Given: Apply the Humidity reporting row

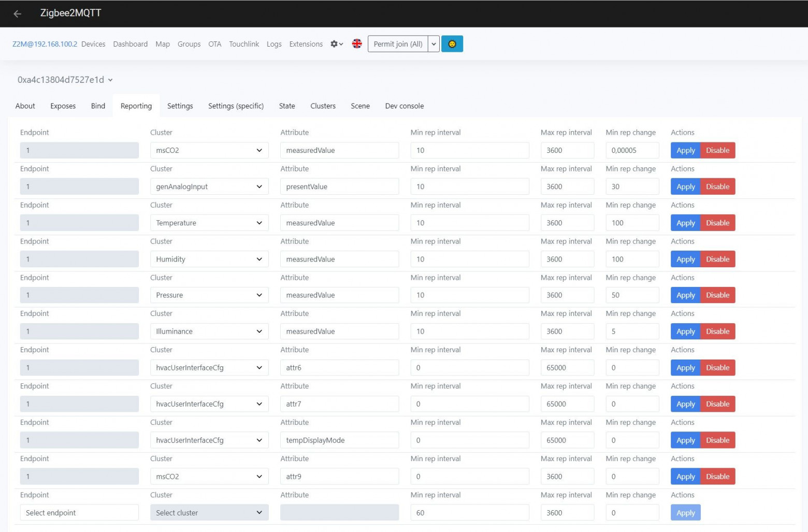Looking at the screenshot, I should tap(686, 259).
